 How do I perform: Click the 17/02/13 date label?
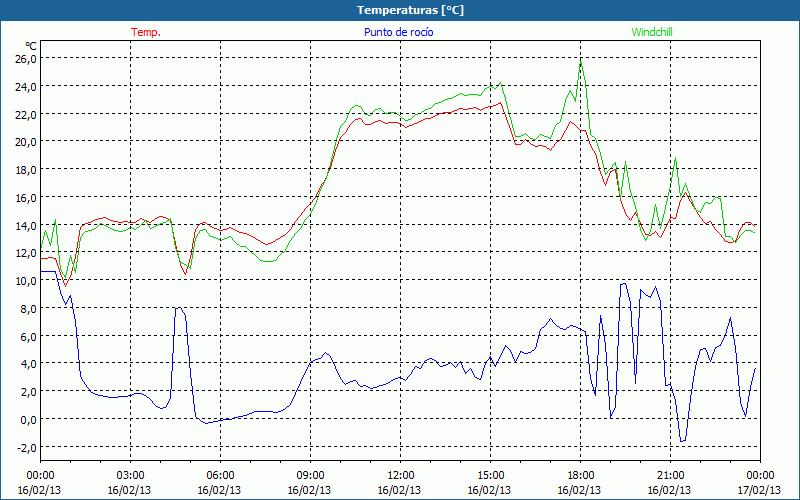click(760, 490)
